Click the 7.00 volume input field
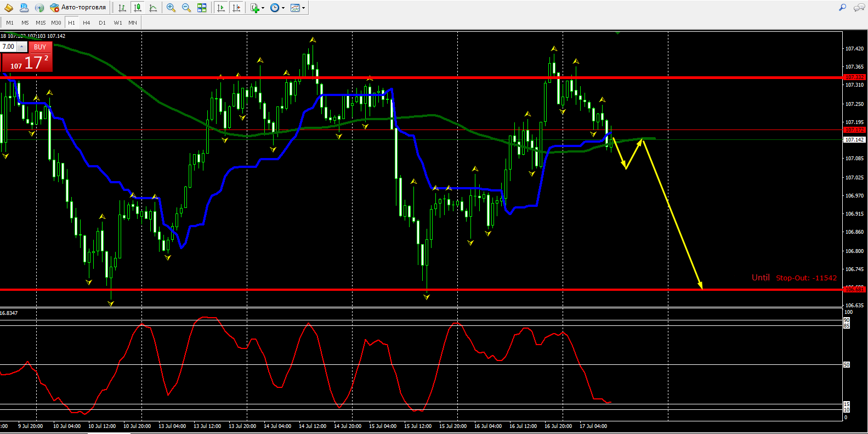 (9, 47)
